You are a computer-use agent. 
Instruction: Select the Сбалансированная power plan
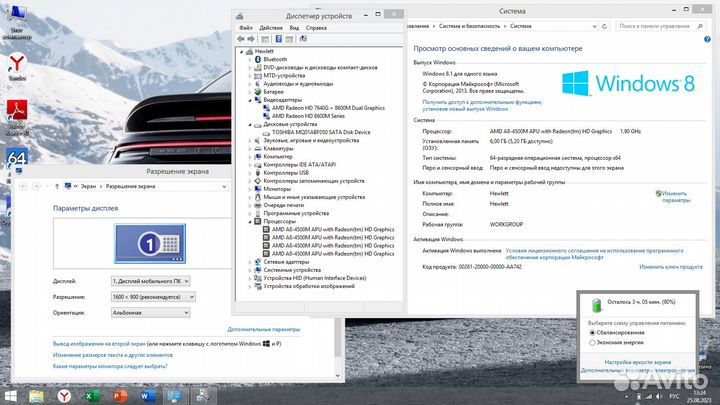click(x=592, y=332)
